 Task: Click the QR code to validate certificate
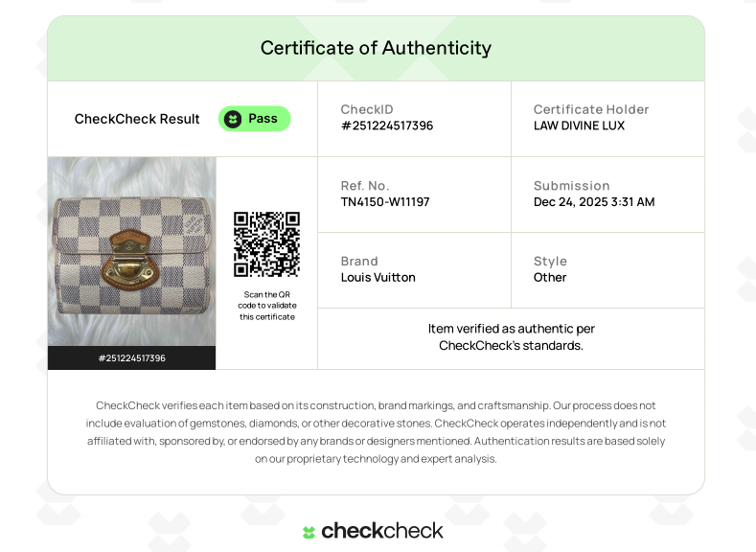click(x=266, y=244)
